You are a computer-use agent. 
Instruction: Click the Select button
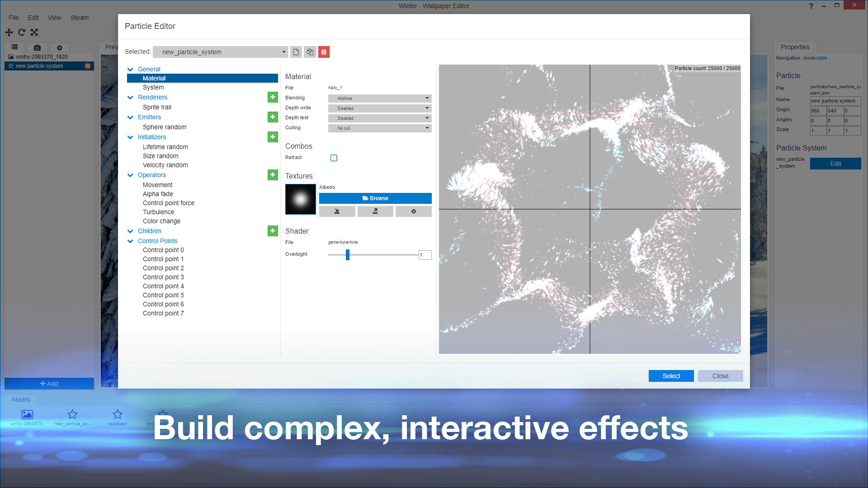click(x=671, y=376)
